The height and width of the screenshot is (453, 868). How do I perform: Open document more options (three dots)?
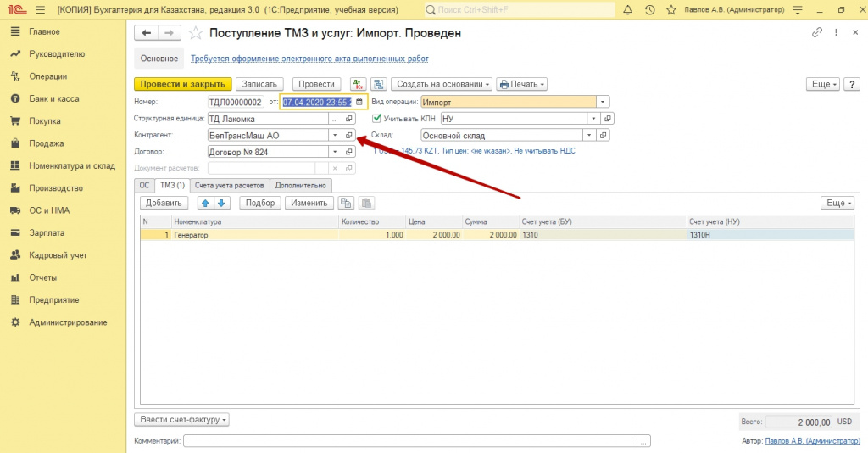click(x=837, y=33)
